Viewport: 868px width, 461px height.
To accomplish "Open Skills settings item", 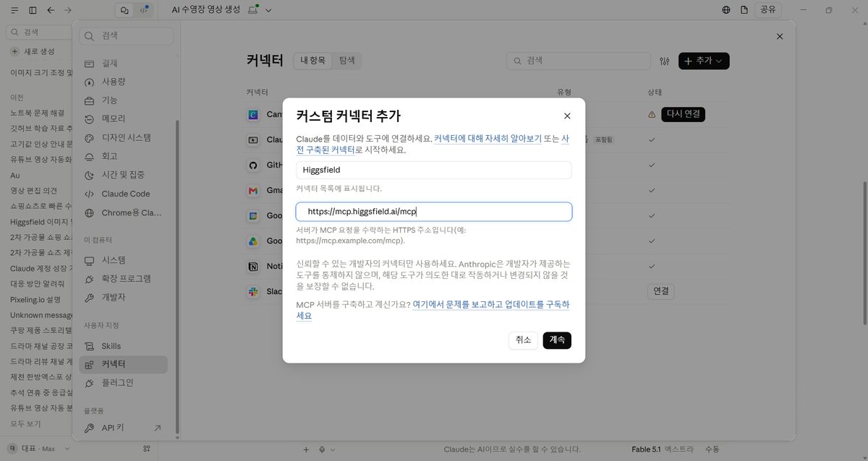I will [123, 346].
